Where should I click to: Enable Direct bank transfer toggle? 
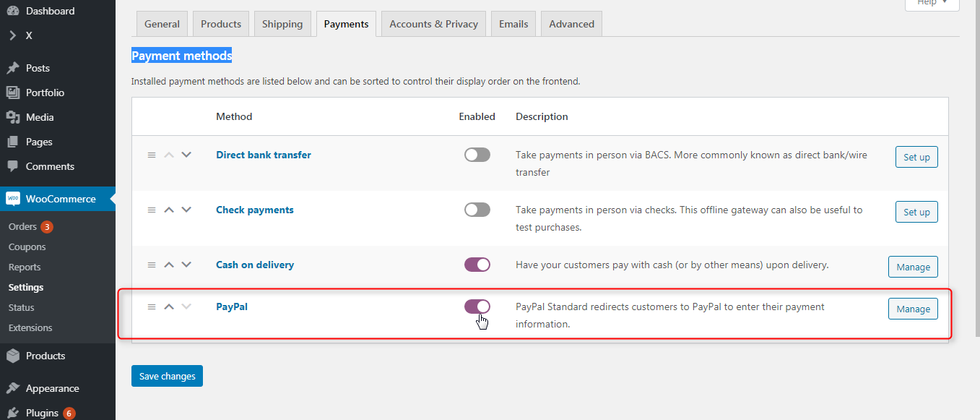pos(477,155)
